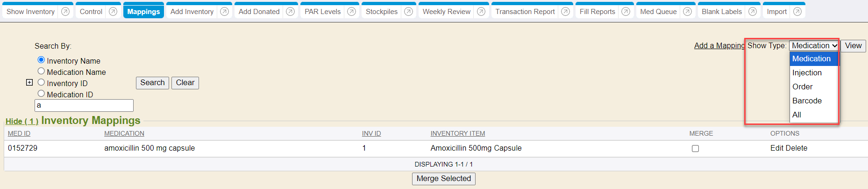Click the pop-out icon next to Add Inventory
This screenshot has height=189, width=868.
click(224, 12)
